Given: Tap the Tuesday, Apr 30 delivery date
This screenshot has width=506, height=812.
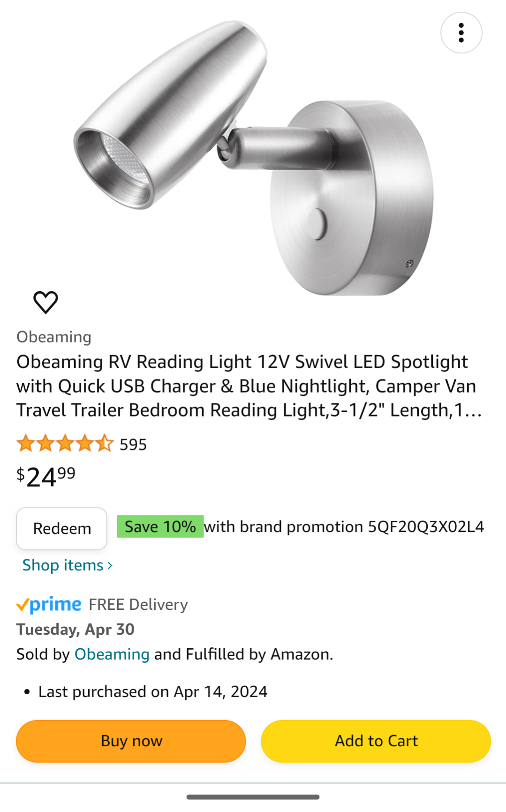Looking at the screenshot, I should (76, 630).
